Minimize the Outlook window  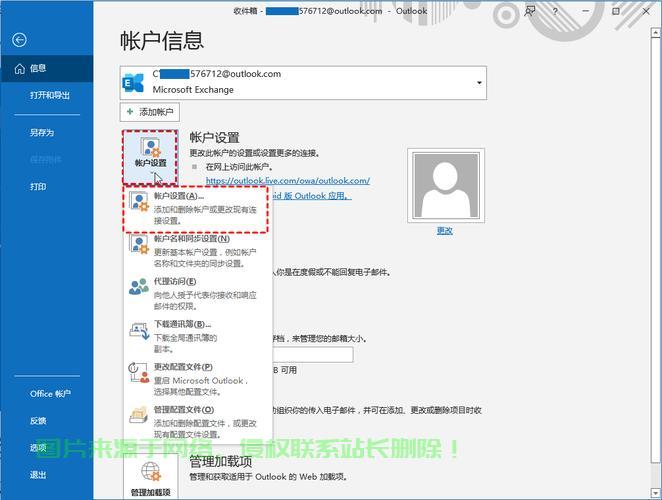[586, 11]
